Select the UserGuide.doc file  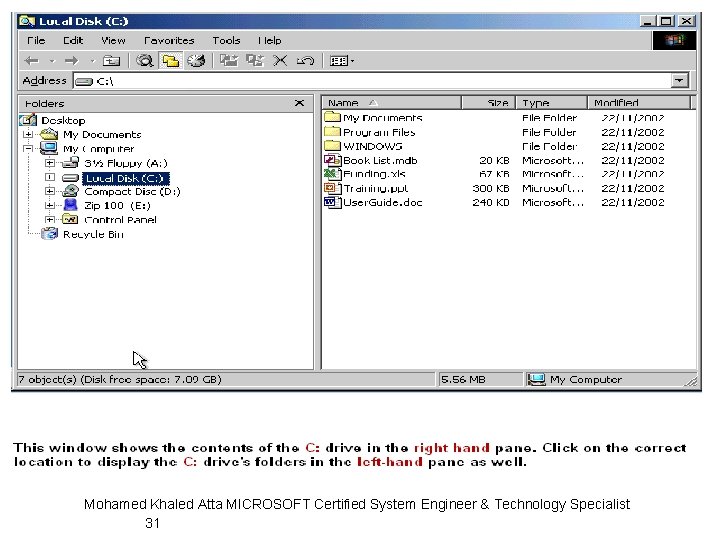tap(382, 202)
